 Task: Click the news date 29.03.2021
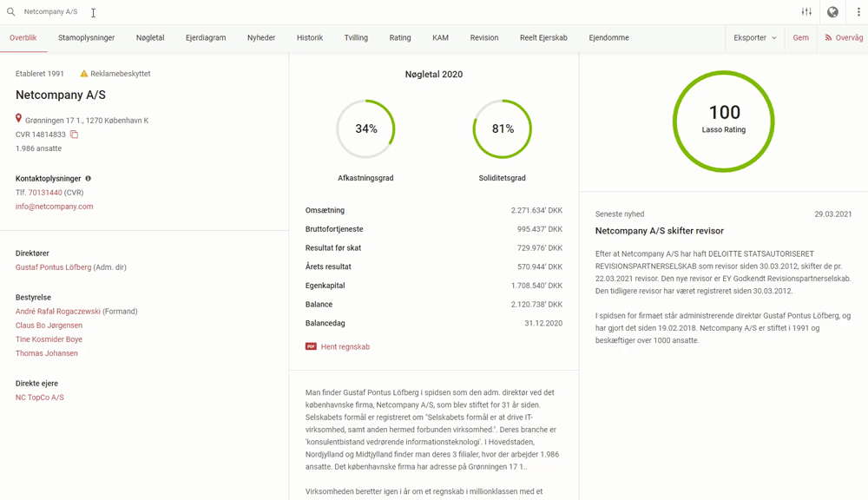832,214
